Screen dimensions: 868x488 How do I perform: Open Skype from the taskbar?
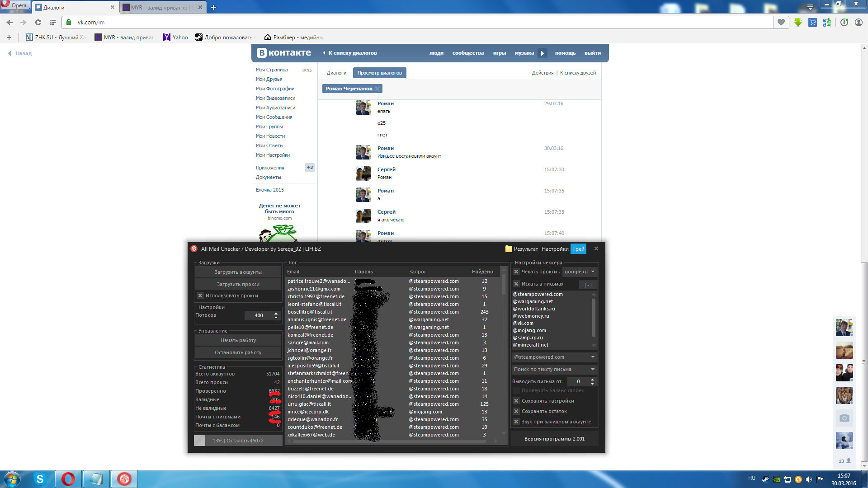[40, 479]
